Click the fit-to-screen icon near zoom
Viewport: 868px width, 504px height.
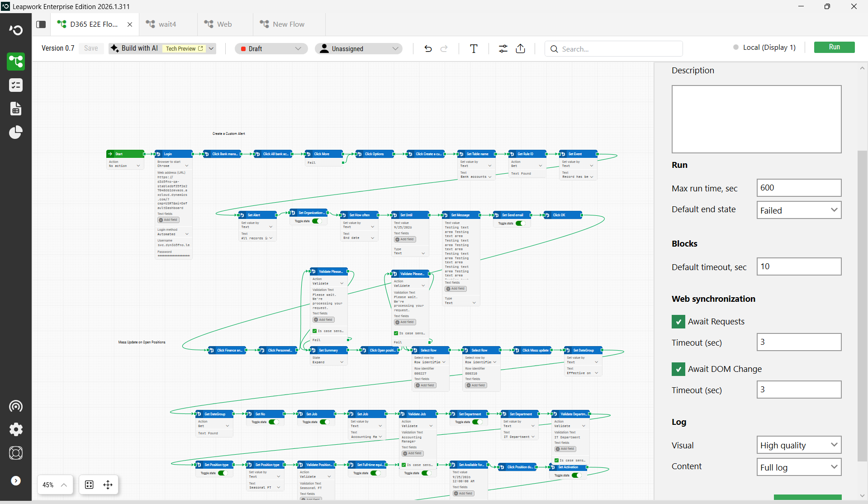coord(89,485)
